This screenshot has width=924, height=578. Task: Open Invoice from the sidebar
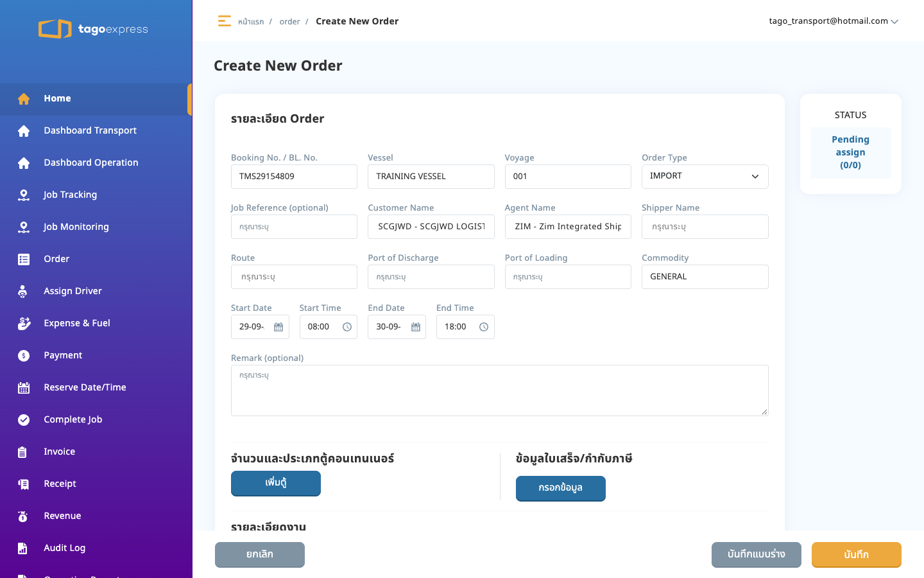[96, 452]
